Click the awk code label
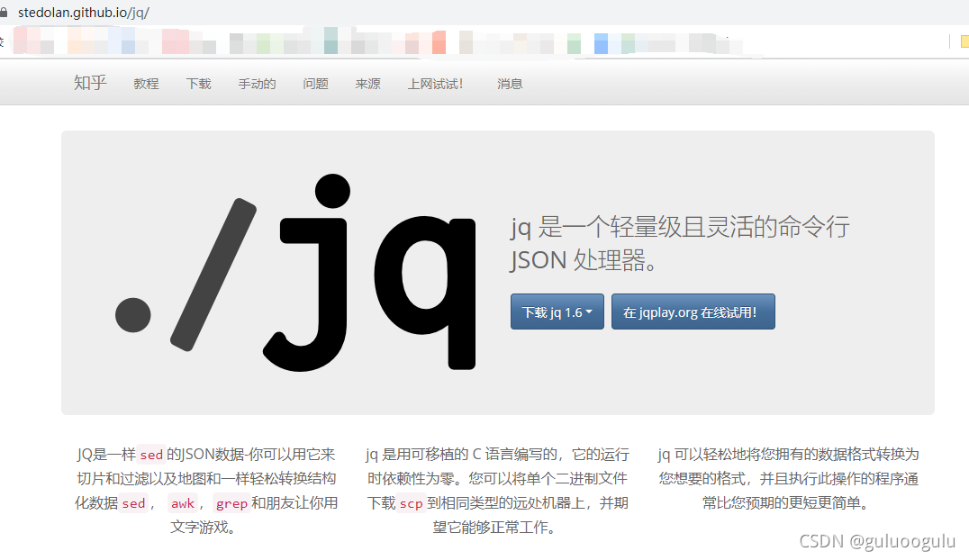 (x=183, y=504)
